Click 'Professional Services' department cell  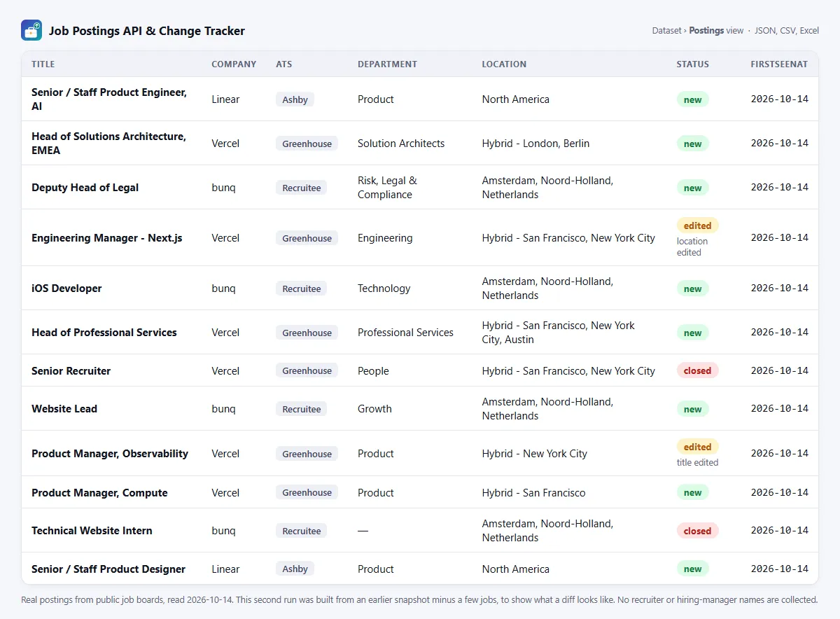pos(405,333)
